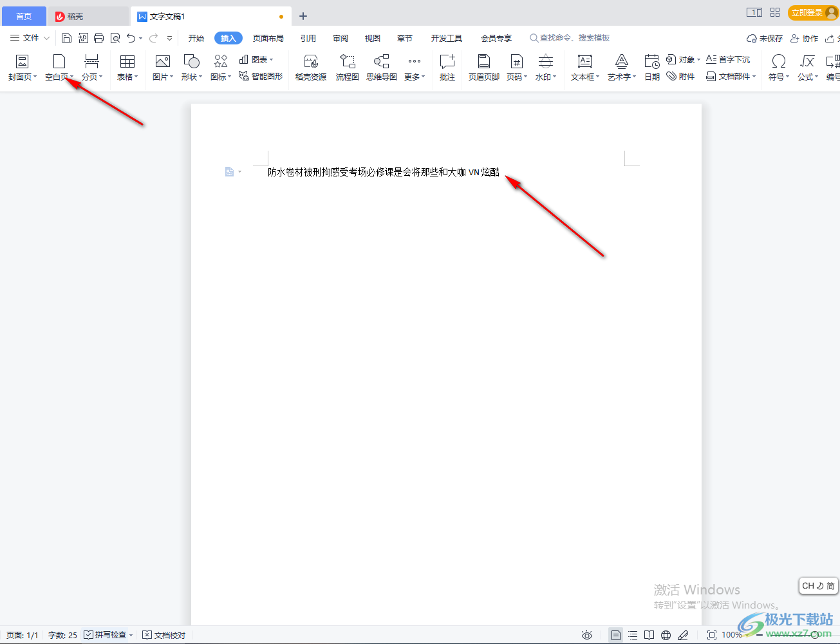Image resolution: width=840 pixels, height=644 pixels.
Task: Switch to reading view in status bar
Action: pos(649,635)
